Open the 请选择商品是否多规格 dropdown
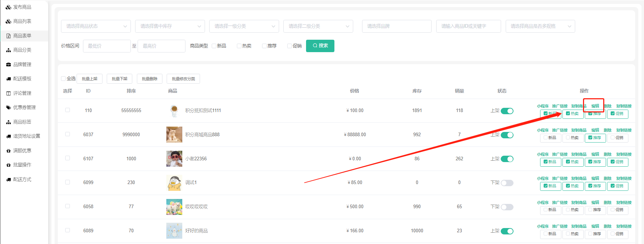 pyautogui.click(x=540, y=26)
